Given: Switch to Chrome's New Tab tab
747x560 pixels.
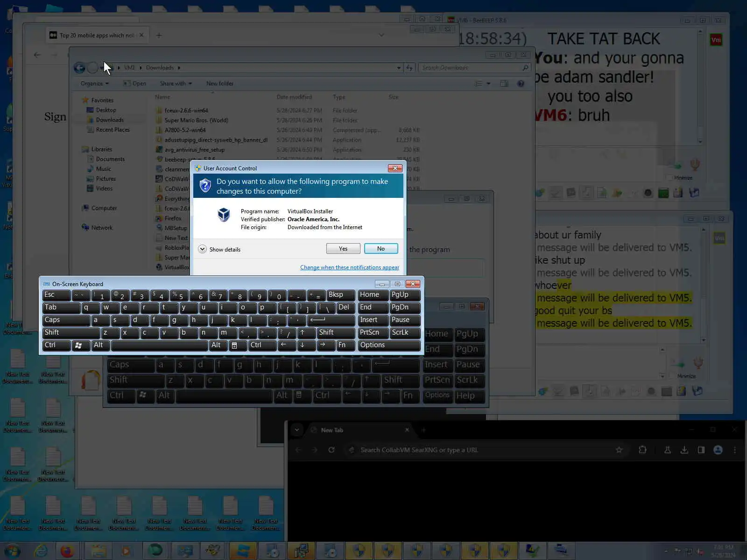Looking at the screenshot, I should coord(359,430).
